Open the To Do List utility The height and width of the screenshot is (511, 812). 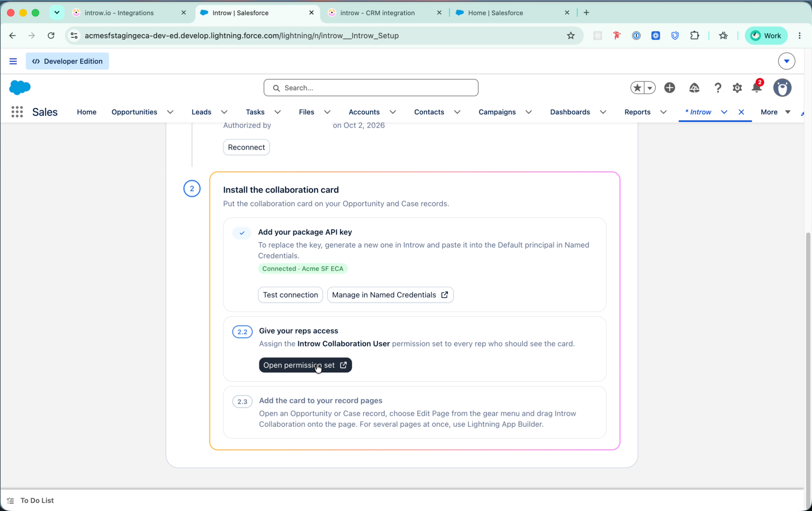pyautogui.click(x=30, y=500)
